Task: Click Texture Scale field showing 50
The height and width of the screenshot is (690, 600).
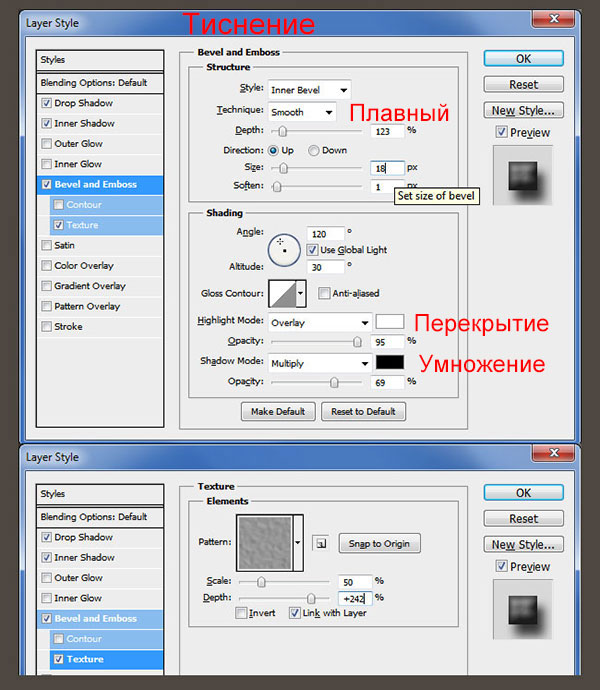Action: (x=355, y=582)
